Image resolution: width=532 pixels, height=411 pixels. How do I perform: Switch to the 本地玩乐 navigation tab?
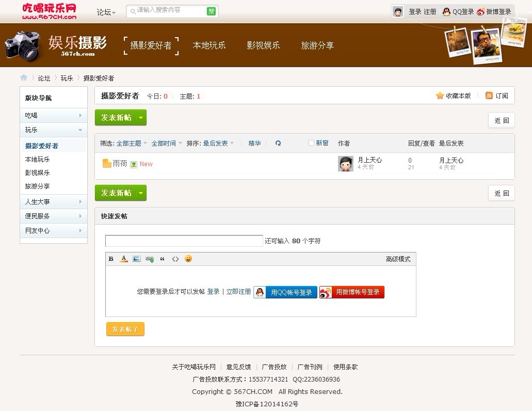coord(209,45)
